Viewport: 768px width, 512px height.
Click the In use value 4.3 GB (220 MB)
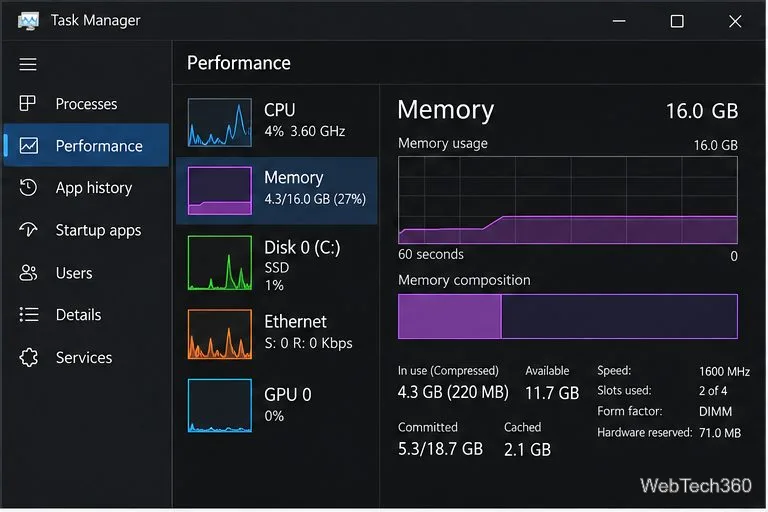point(453,392)
